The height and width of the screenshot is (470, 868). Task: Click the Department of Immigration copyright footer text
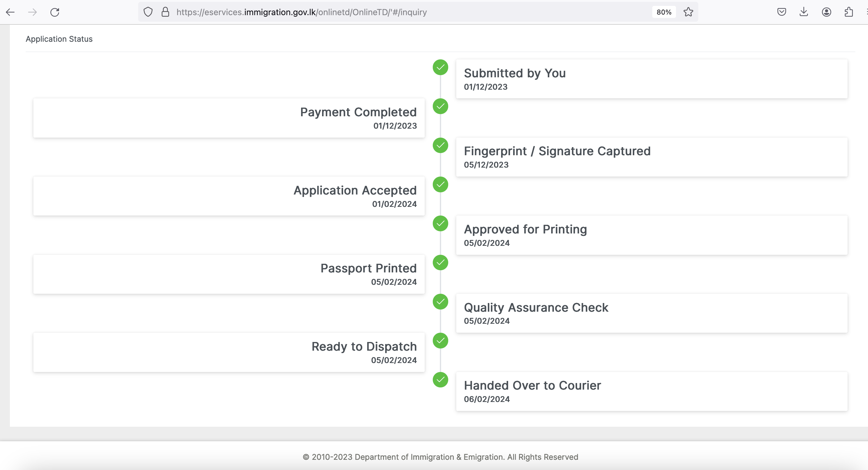(440, 457)
